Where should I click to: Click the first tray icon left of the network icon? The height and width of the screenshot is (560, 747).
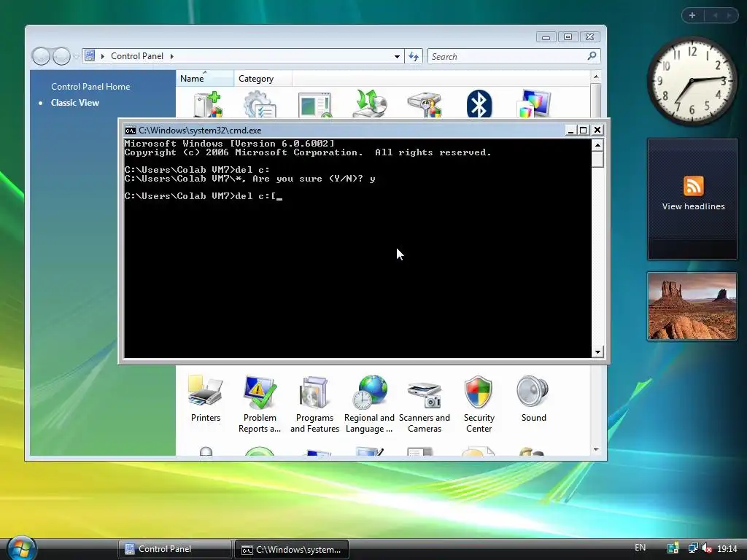click(673, 548)
